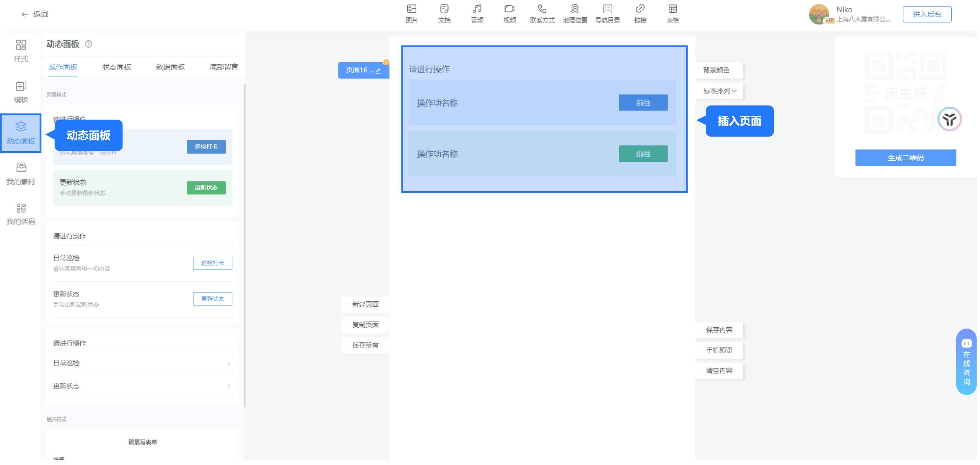
Task: Click the 生成二维码 button
Action: point(905,158)
